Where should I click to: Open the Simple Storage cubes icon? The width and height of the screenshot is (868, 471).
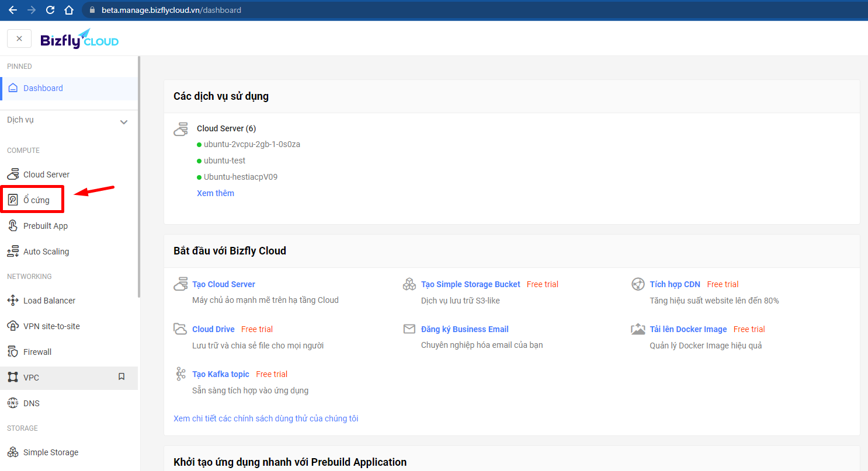click(x=13, y=452)
